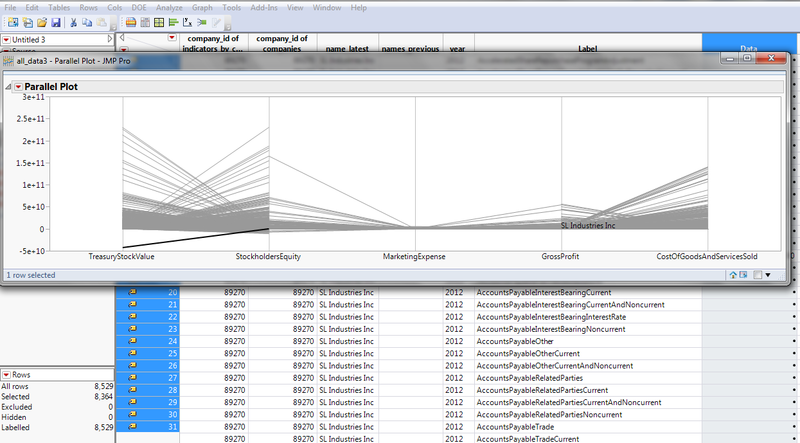Open the Help menu

coord(359,8)
